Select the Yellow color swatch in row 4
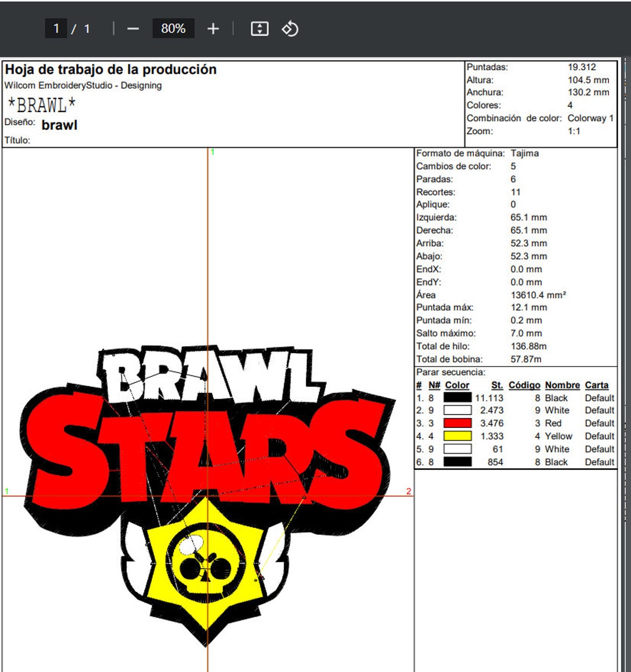 (459, 436)
